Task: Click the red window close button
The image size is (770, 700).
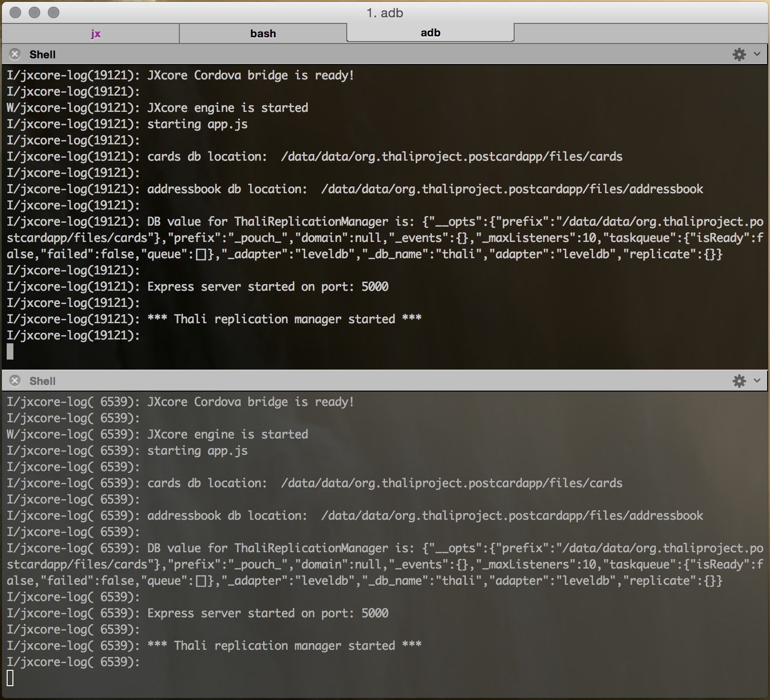Action: [15, 12]
